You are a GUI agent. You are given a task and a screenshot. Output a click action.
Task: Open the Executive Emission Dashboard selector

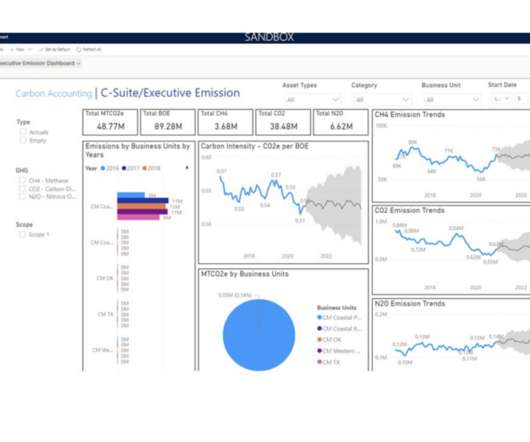[x=40, y=63]
